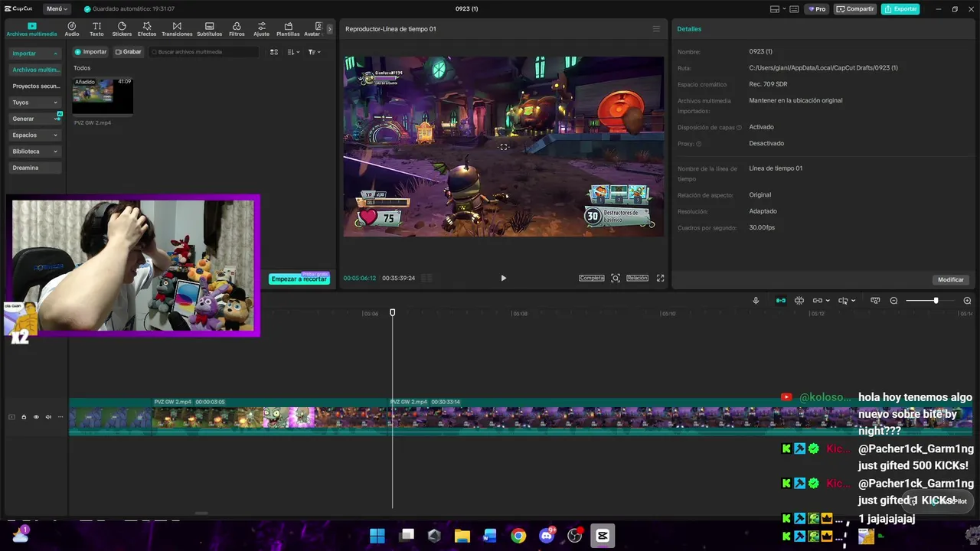980x551 pixels.
Task: Click the Exportar button
Action: (900, 9)
